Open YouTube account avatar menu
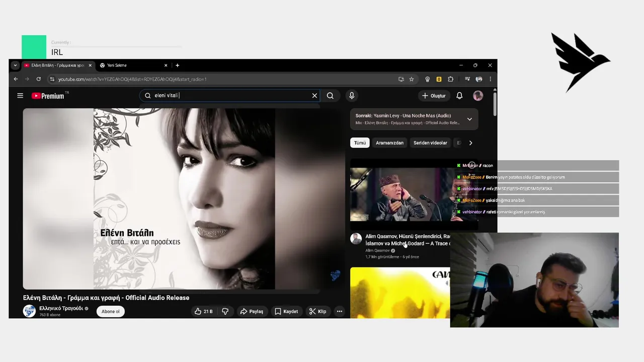Screen dimensions: 644x362 point(478,96)
